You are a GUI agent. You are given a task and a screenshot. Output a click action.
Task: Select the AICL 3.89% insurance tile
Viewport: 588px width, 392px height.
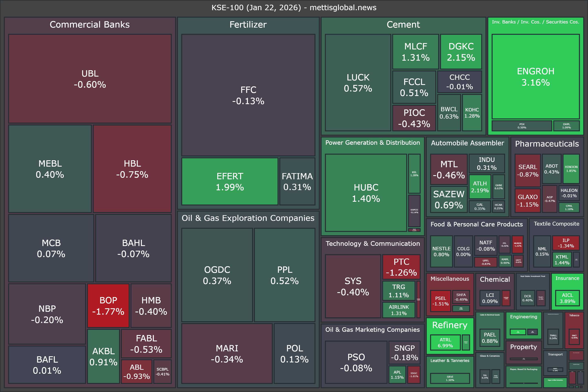tap(567, 298)
